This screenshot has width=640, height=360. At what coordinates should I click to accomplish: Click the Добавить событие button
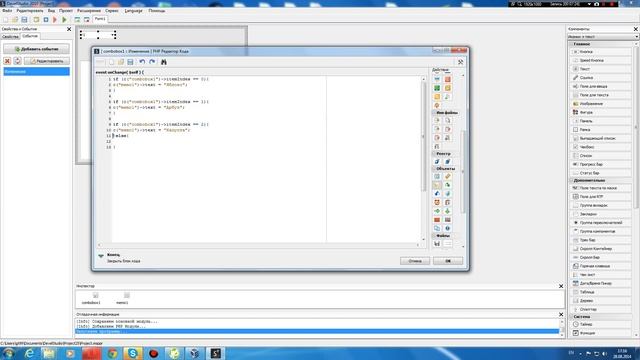pyautogui.click(x=36, y=49)
